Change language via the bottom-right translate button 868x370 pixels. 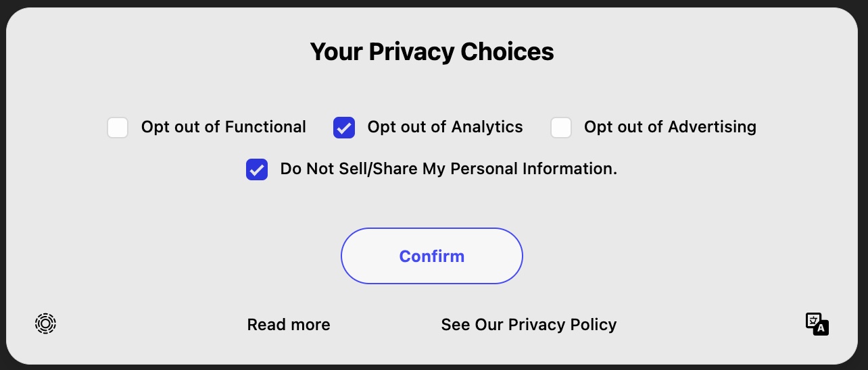pos(817,324)
